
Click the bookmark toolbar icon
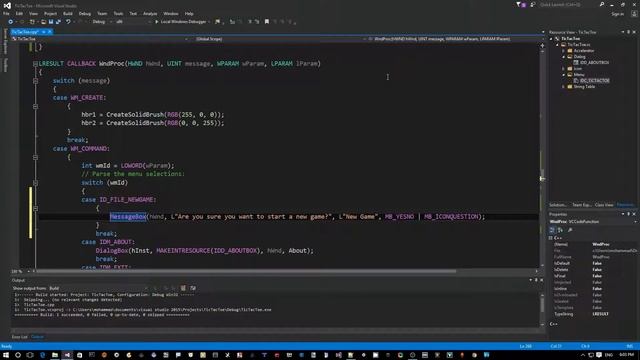(267, 22)
